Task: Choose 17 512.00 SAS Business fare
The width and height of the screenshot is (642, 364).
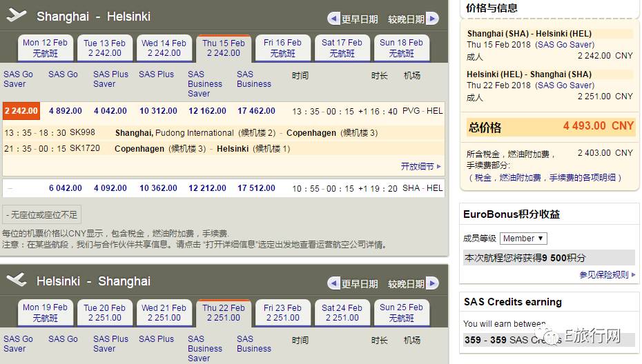Action: pos(256,188)
